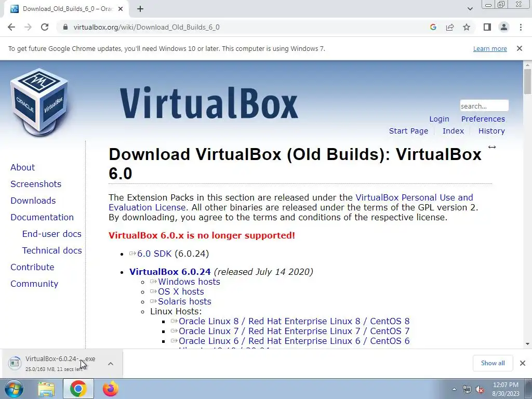
Task: Click the Google icon in address bar
Action: click(x=433, y=27)
